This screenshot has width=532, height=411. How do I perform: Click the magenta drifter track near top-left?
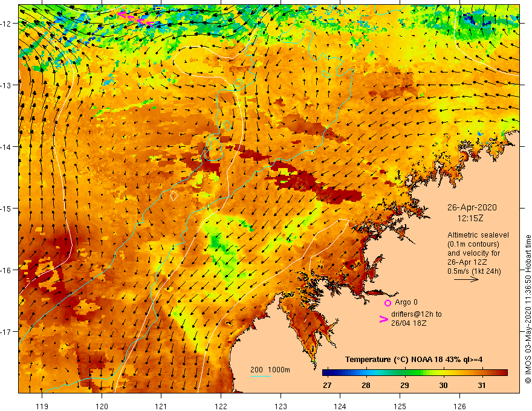tap(135, 19)
